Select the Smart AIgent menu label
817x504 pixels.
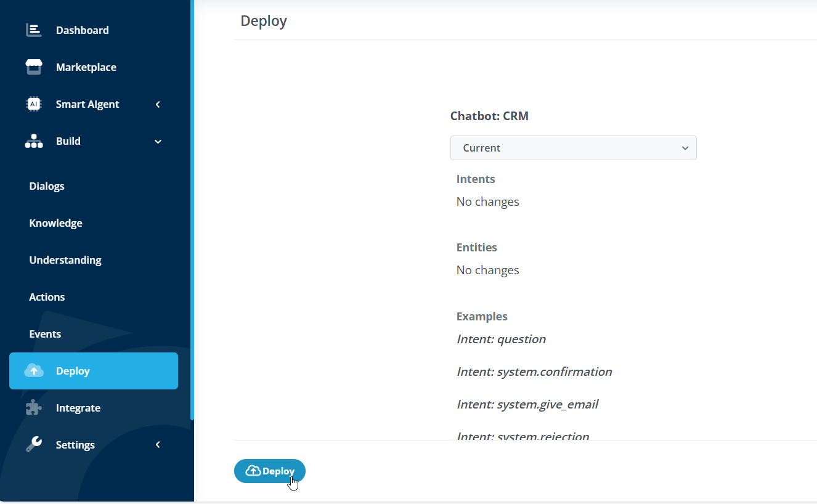point(87,104)
